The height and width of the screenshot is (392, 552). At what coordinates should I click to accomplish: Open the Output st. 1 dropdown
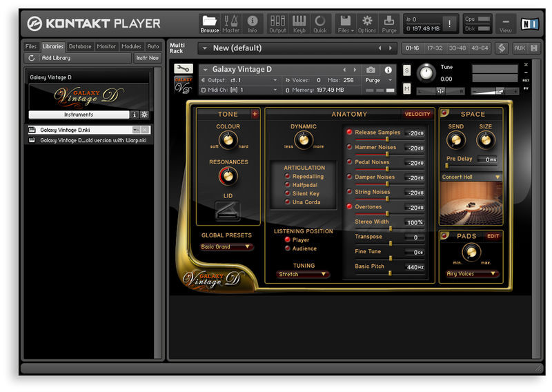click(x=239, y=80)
